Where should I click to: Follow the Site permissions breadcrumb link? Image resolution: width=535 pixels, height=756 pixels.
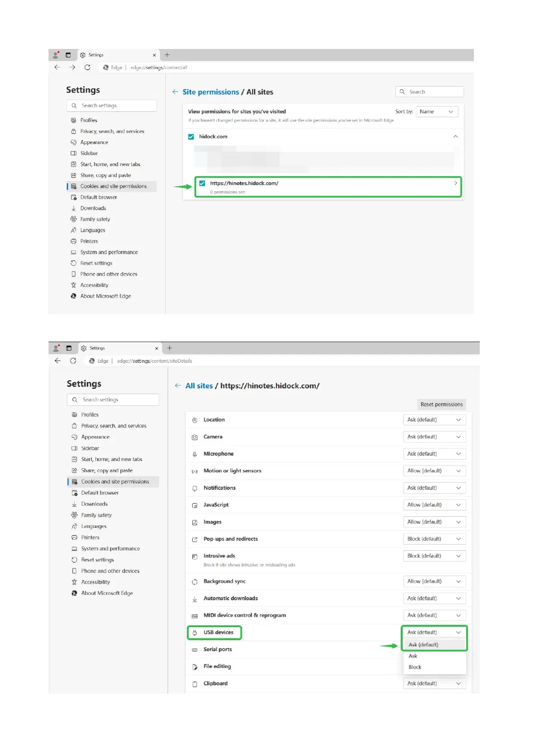click(211, 92)
